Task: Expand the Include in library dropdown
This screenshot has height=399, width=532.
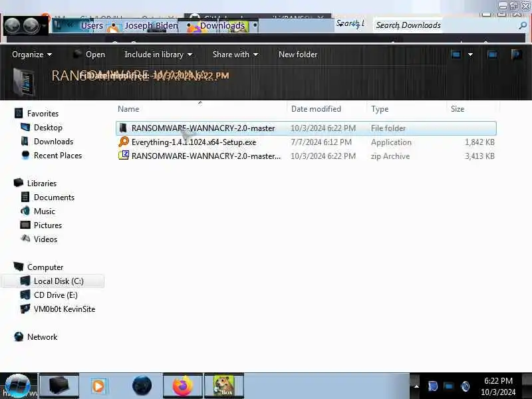Action: [x=158, y=55]
